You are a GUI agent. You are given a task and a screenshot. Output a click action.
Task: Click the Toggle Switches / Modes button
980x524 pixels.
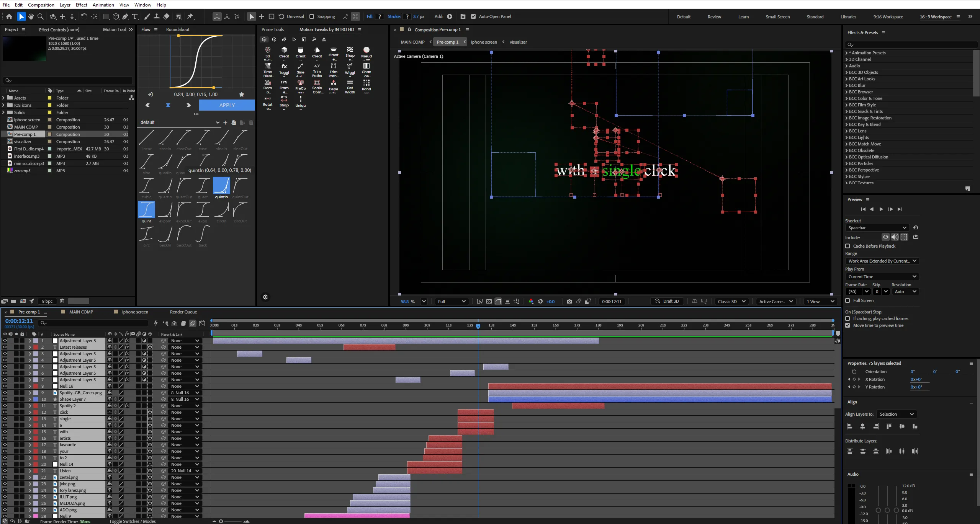pos(132,521)
